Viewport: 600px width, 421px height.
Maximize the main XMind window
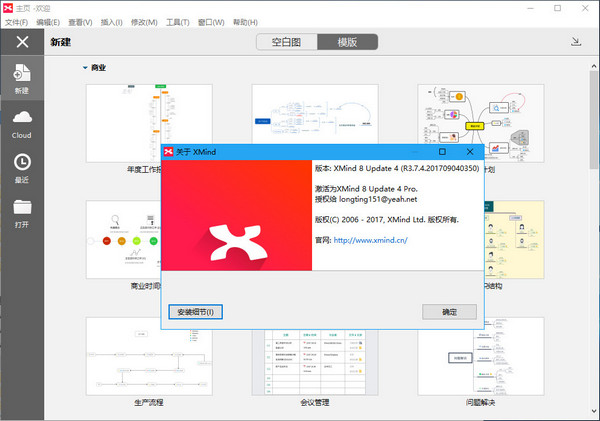click(x=558, y=8)
